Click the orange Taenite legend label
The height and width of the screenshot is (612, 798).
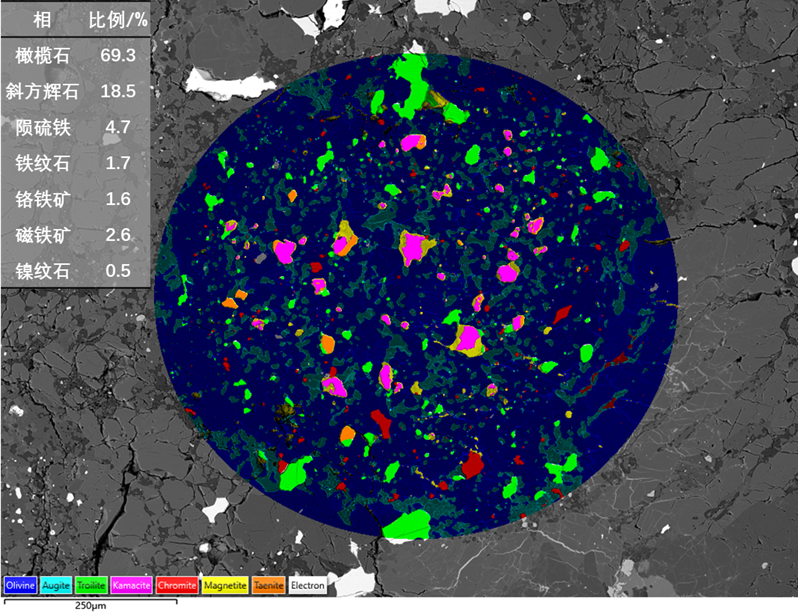coord(269,585)
